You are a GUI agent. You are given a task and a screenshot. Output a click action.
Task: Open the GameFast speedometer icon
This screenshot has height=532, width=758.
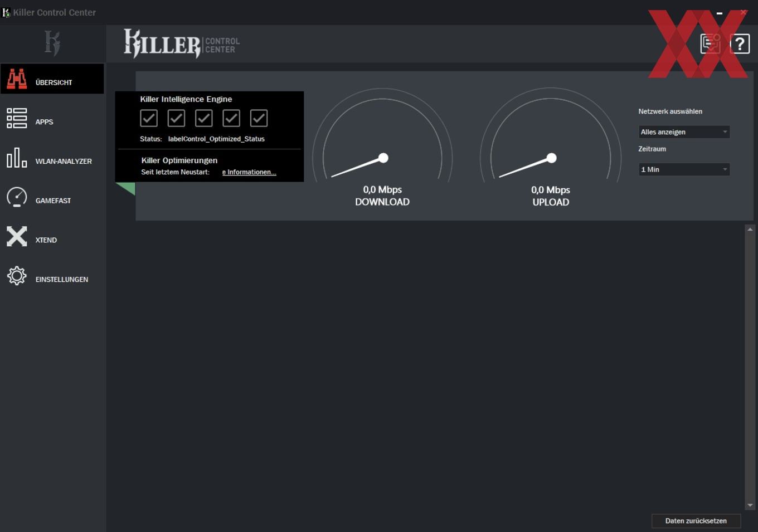(x=17, y=197)
